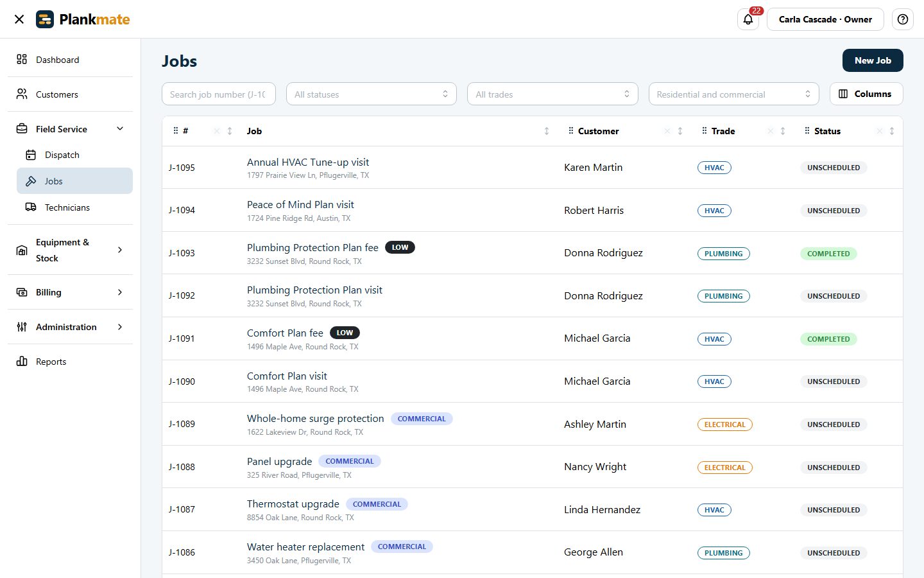Sort the Job column
The image size is (924, 578).
[547, 131]
